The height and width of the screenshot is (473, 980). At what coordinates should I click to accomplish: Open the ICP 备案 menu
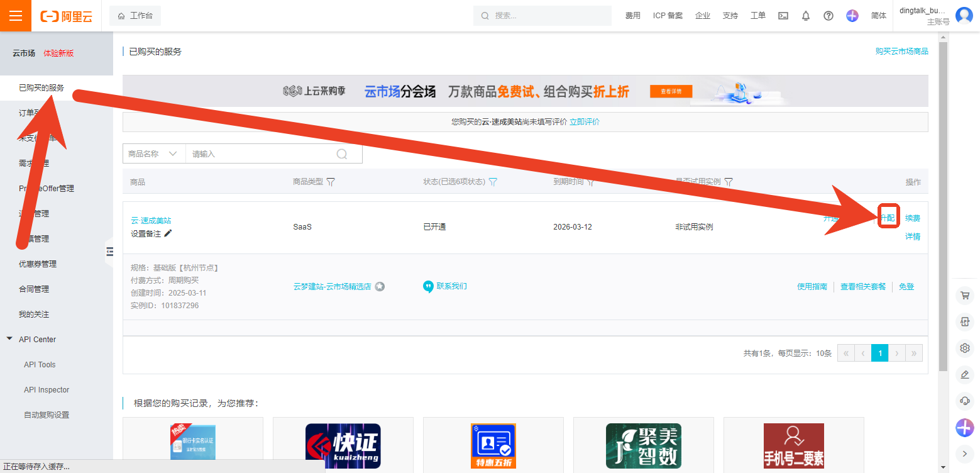pos(668,16)
